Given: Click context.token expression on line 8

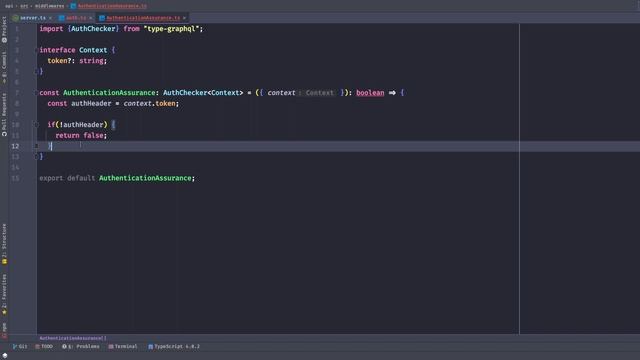Looking at the screenshot, I should (x=149, y=103).
